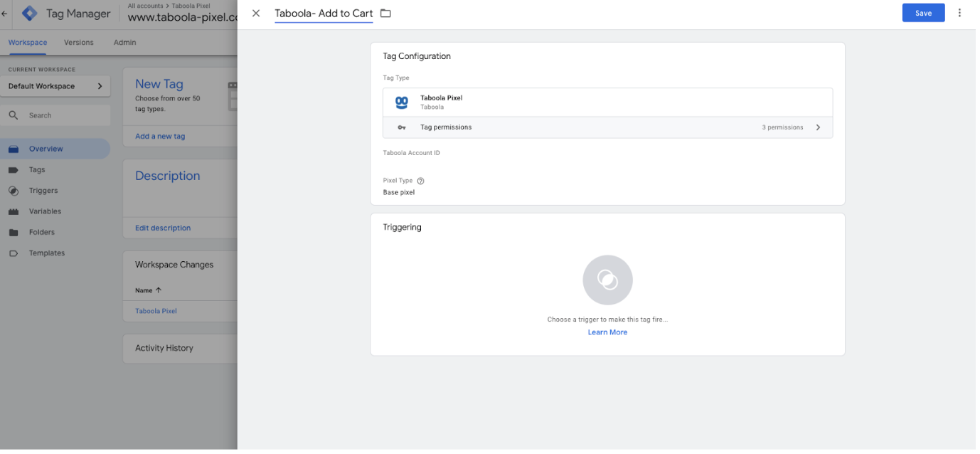
Task: Click the key icon for tag permissions
Action: pos(402,127)
